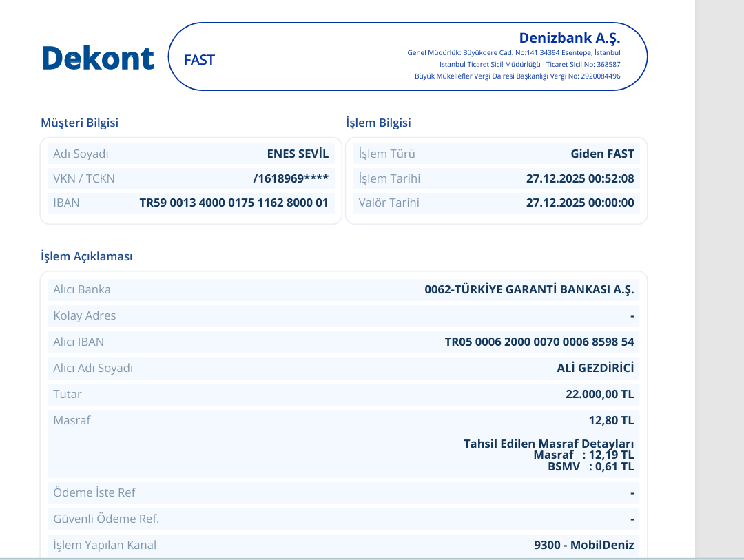Click the FAST label in header
This screenshot has height=560, width=744.
tap(199, 60)
